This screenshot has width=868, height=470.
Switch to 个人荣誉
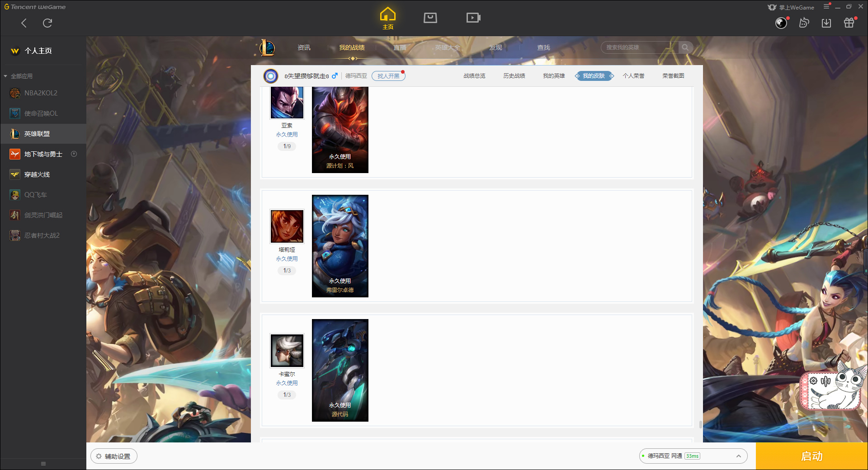point(633,76)
